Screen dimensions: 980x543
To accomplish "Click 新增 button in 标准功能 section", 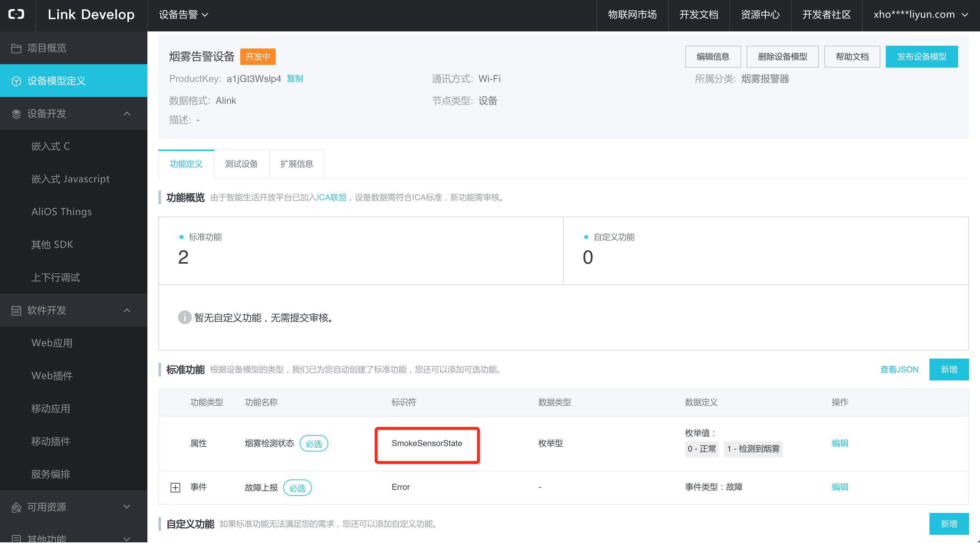I will (x=949, y=370).
